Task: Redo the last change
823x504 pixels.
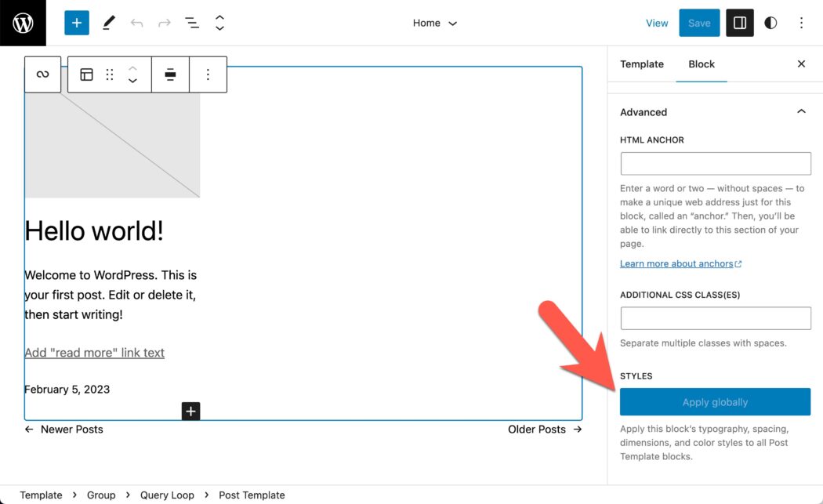Action: pyautogui.click(x=165, y=23)
